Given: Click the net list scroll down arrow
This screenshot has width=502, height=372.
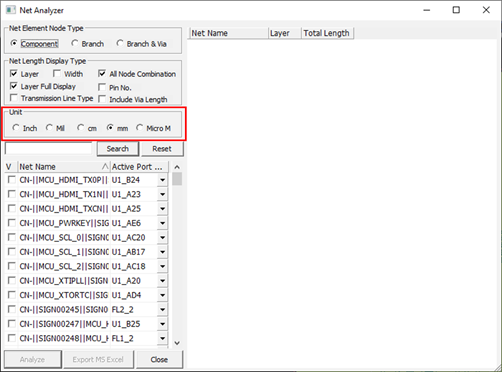Looking at the screenshot, I should 177,343.
